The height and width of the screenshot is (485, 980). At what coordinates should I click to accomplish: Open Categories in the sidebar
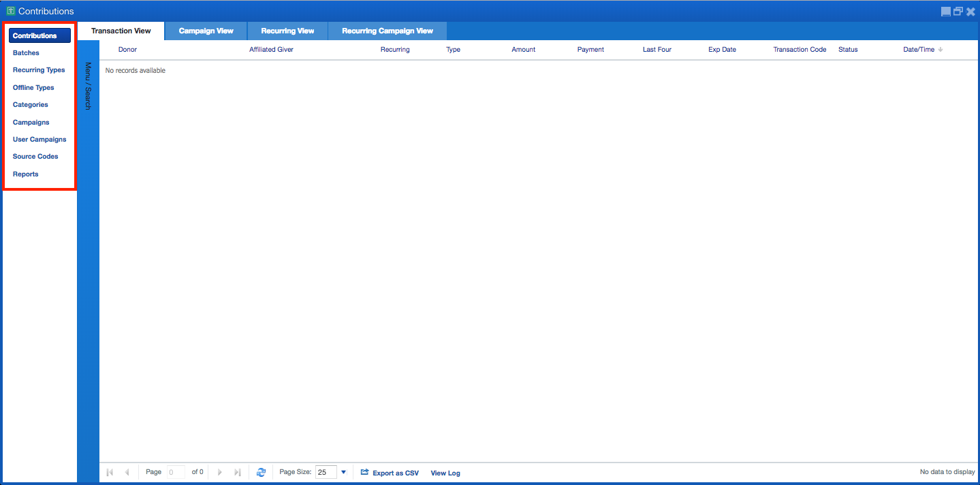[31, 105]
